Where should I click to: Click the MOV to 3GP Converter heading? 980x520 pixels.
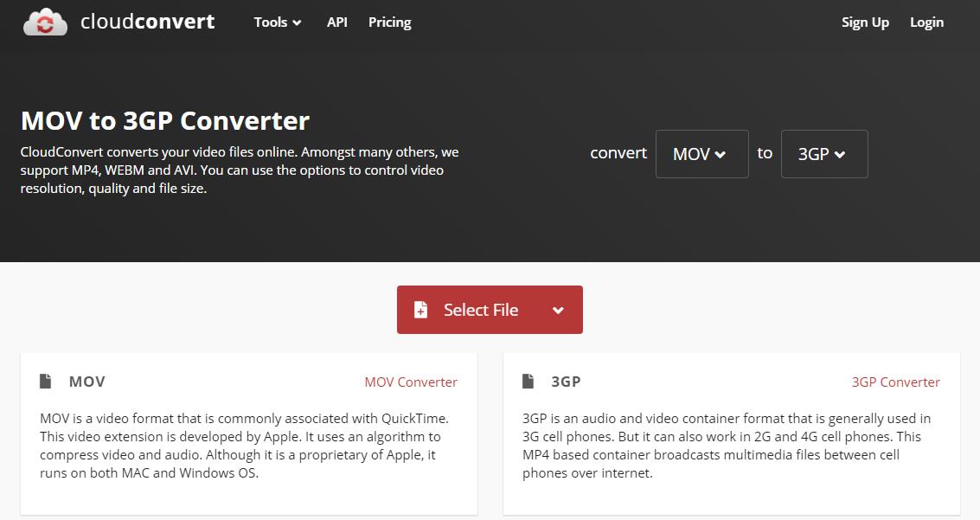click(165, 120)
